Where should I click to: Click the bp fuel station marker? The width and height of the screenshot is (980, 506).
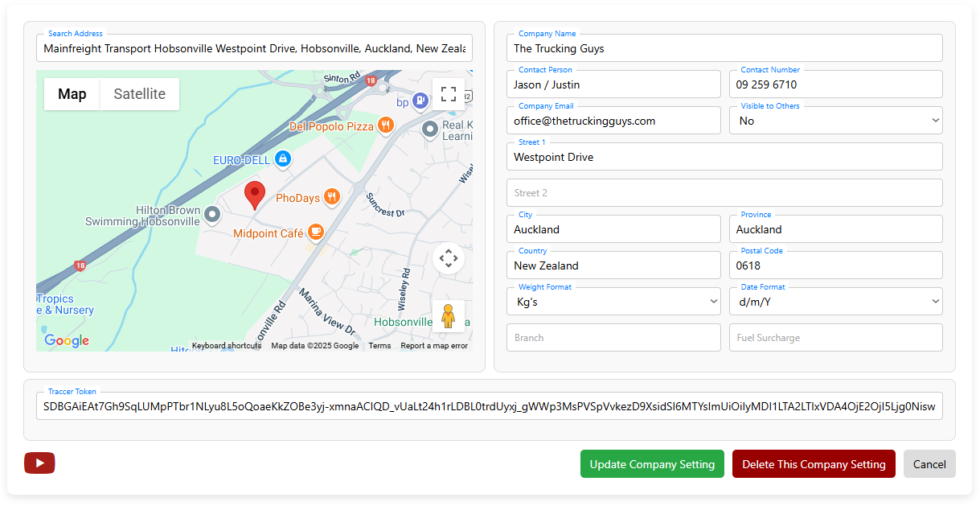[x=418, y=101]
